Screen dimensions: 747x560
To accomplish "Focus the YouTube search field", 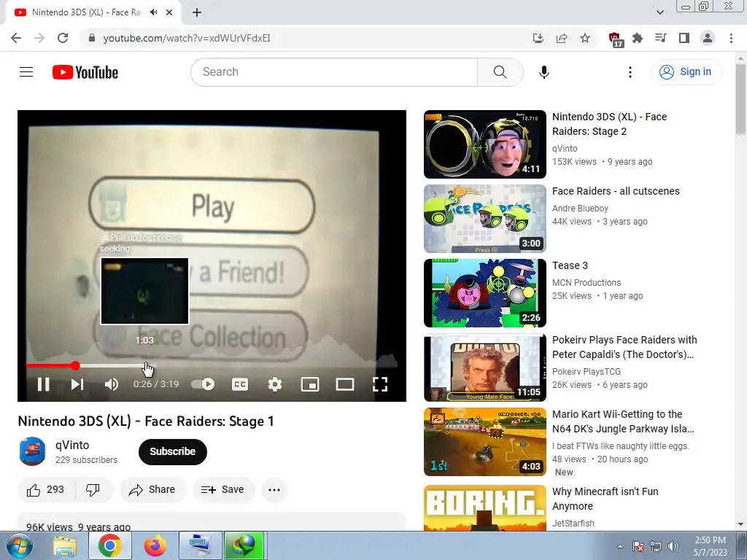I will click(334, 72).
